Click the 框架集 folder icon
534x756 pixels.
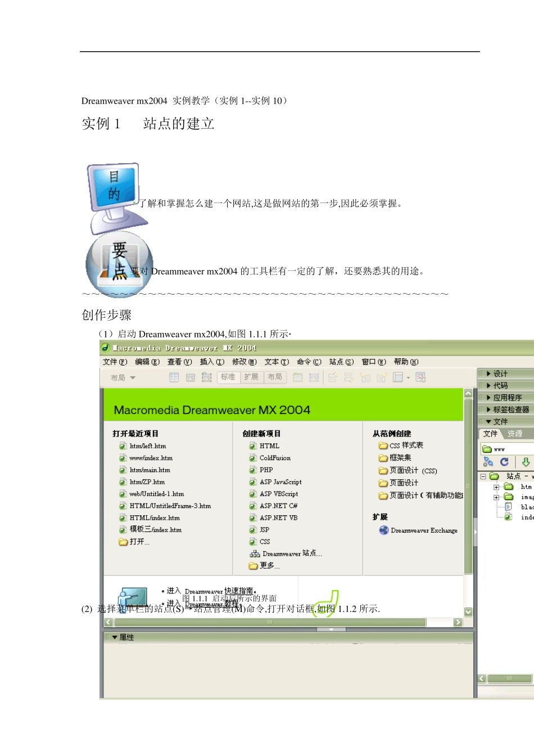(x=383, y=458)
